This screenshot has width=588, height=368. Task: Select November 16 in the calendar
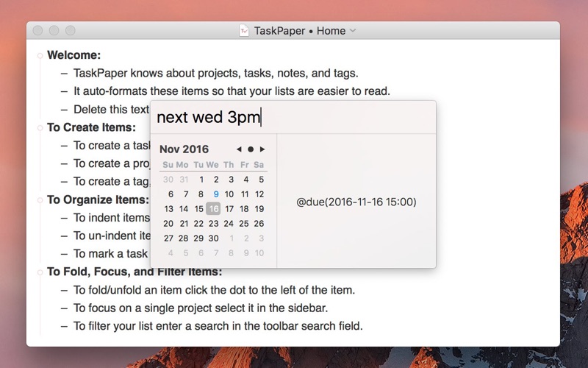(x=213, y=209)
